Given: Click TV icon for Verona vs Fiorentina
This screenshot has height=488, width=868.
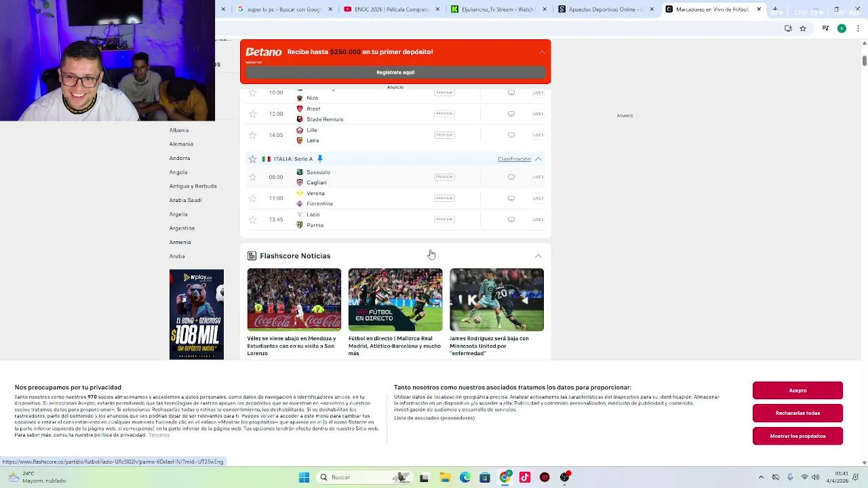Looking at the screenshot, I should click(511, 199).
